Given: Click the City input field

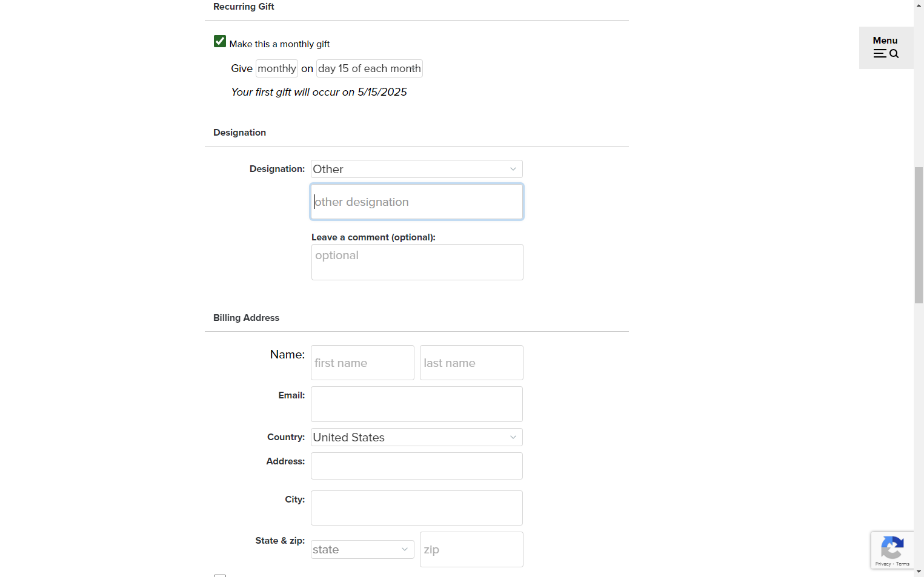Looking at the screenshot, I should (x=417, y=508).
